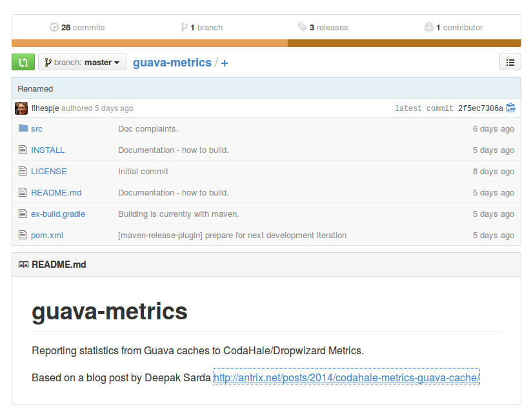The width and height of the screenshot is (531, 420).
Task: Click the latest commit hash 2f5ec7306a
Action: click(x=481, y=108)
